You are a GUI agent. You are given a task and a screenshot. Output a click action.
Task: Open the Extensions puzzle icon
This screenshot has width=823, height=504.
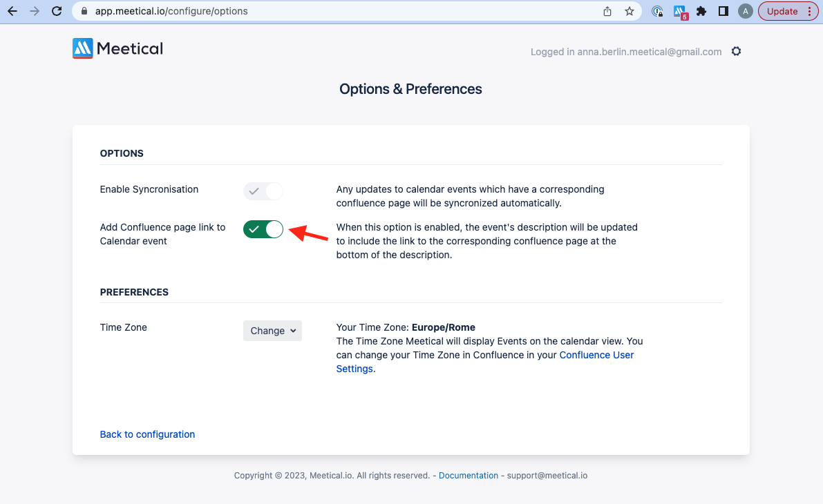[701, 11]
